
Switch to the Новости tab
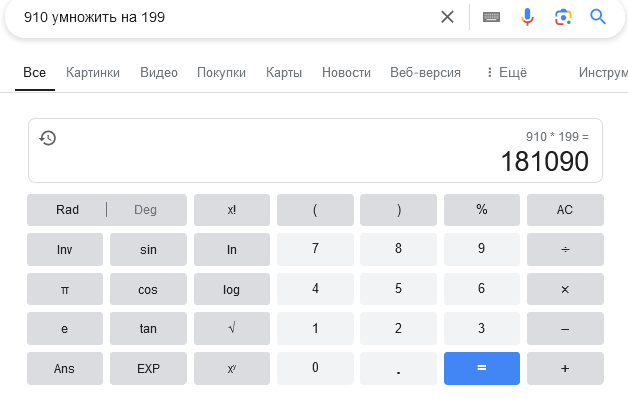point(346,73)
